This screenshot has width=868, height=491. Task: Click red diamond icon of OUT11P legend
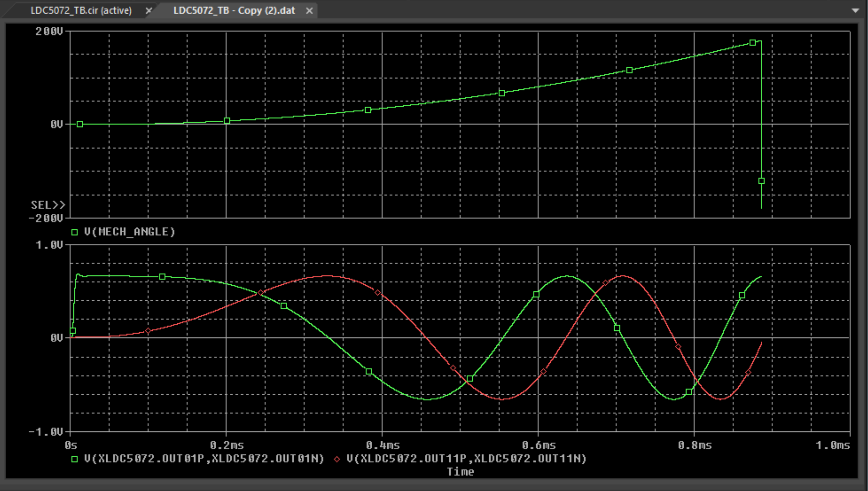(x=337, y=459)
